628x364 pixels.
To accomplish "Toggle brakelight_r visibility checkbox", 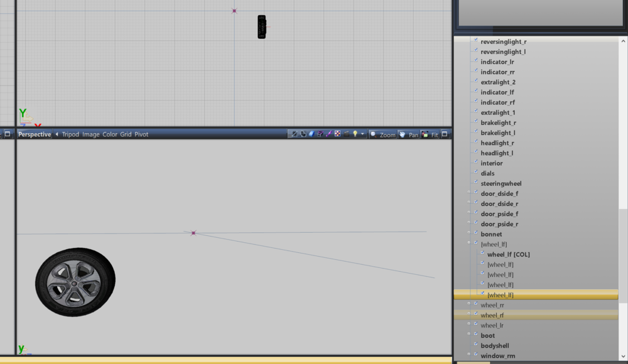I will tap(476, 121).
